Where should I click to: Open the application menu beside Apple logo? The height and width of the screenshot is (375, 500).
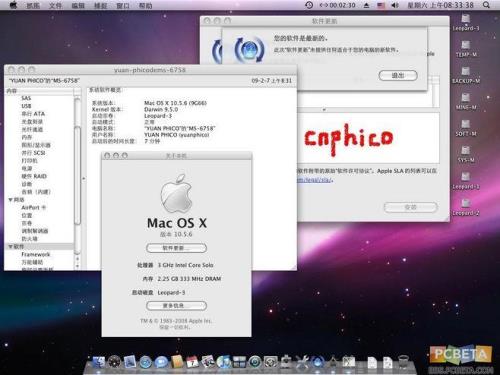(x=33, y=5)
